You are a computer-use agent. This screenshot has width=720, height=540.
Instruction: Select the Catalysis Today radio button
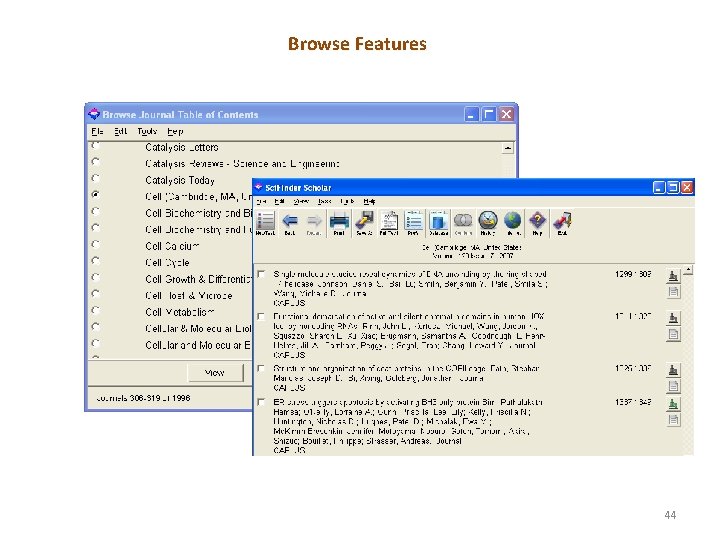[96, 178]
